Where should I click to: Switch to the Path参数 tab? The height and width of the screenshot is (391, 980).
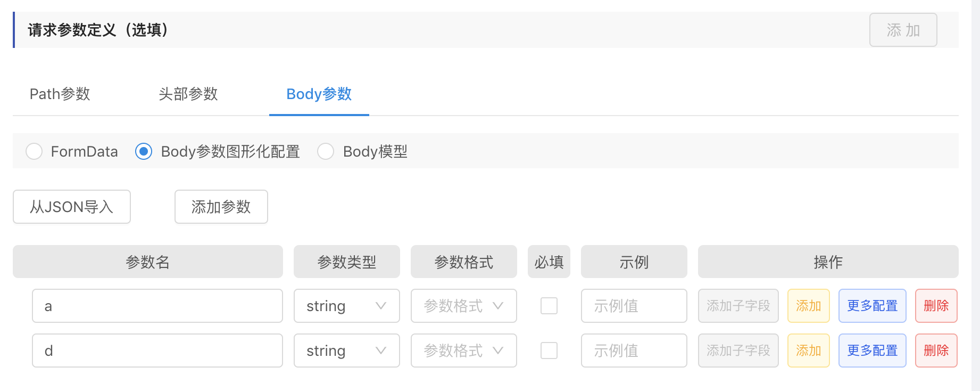(60, 94)
